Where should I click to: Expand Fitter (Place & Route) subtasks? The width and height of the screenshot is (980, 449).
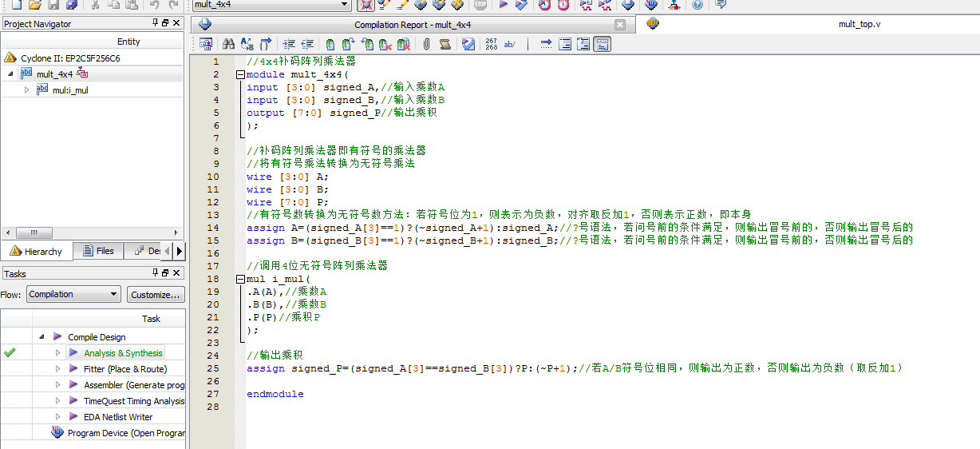click(x=57, y=369)
